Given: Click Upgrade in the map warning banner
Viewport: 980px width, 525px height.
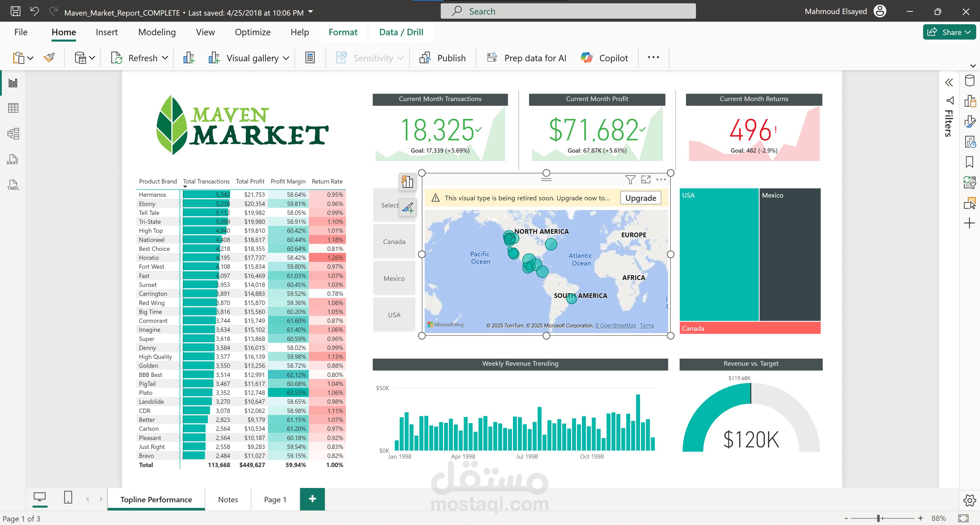Looking at the screenshot, I should point(641,198).
